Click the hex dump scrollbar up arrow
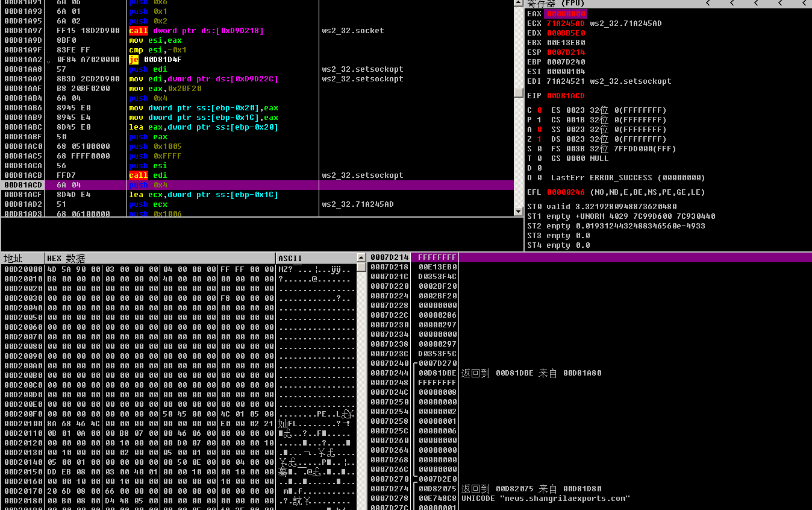Screen dimensions: 812x510 click(x=361, y=258)
